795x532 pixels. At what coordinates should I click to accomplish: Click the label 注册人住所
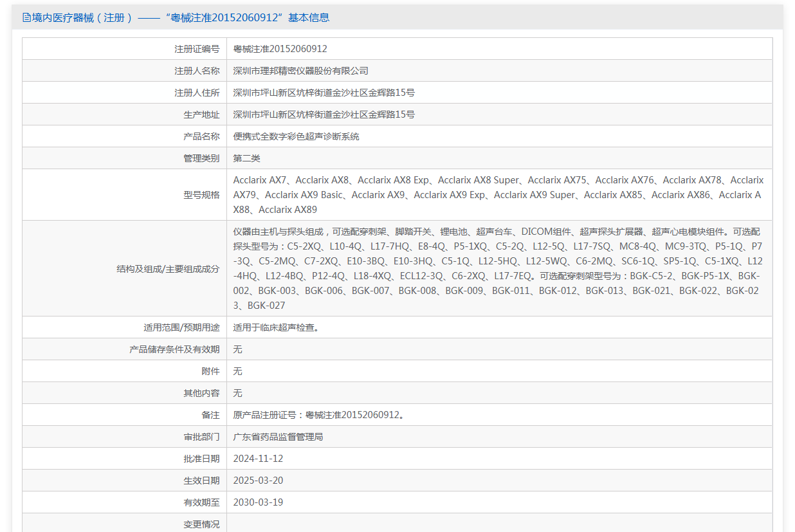pyautogui.click(x=197, y=93)
